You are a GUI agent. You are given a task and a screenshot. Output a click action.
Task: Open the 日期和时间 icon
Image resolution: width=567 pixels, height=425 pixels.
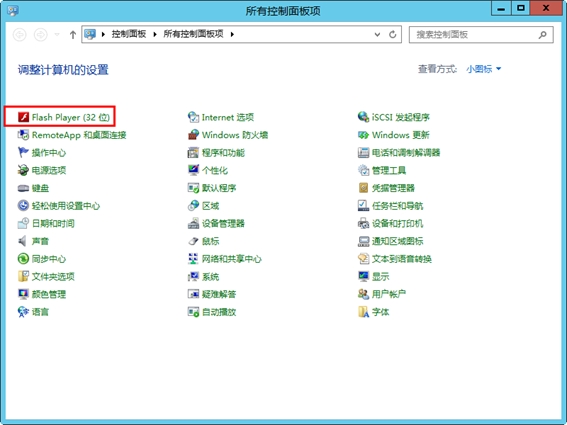(x=24, y=224)
